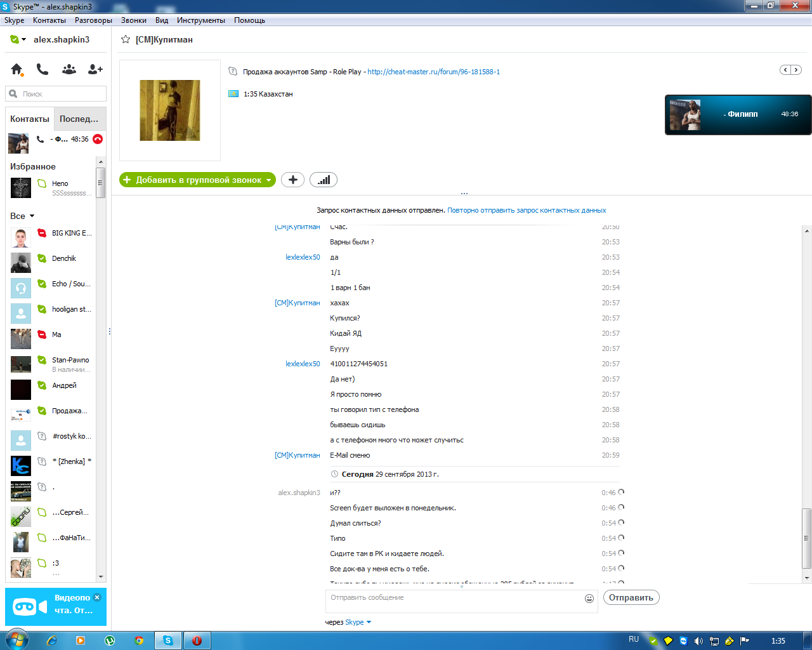Click the ongoing call entry showing 48:36
Image resolution: width=812 pixels, height=650 pixels.
56,142
